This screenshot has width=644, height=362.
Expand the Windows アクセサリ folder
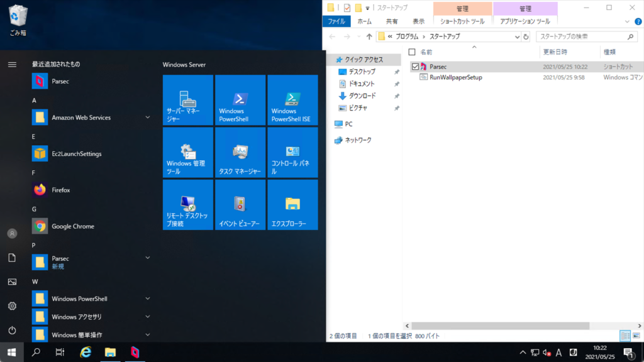[147, 317]
